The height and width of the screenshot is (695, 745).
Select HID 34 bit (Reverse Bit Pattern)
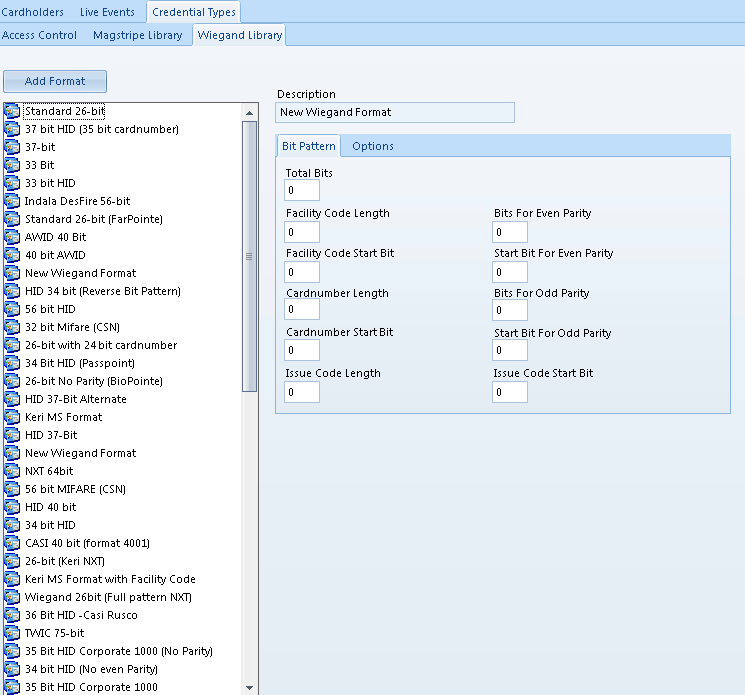pyautogui.click(x=102, y=291)
